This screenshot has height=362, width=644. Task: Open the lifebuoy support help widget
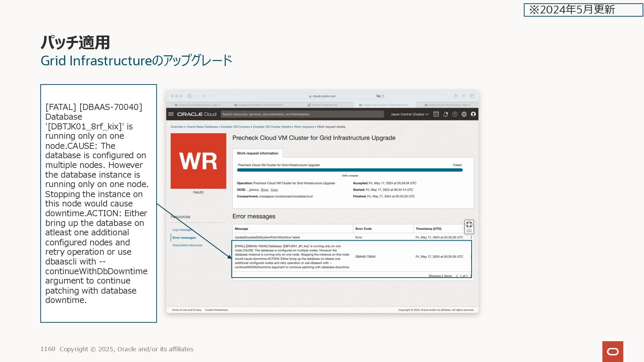469,224
